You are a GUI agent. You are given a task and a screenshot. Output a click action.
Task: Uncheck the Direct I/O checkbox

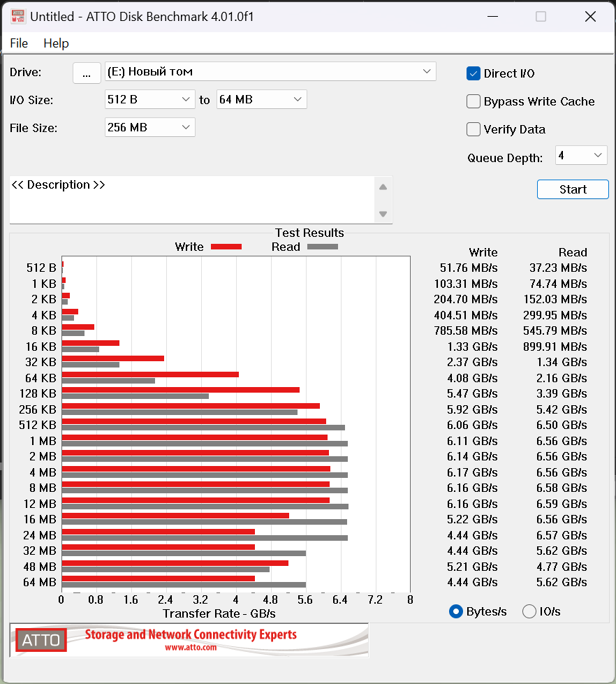tap(474, 73)
